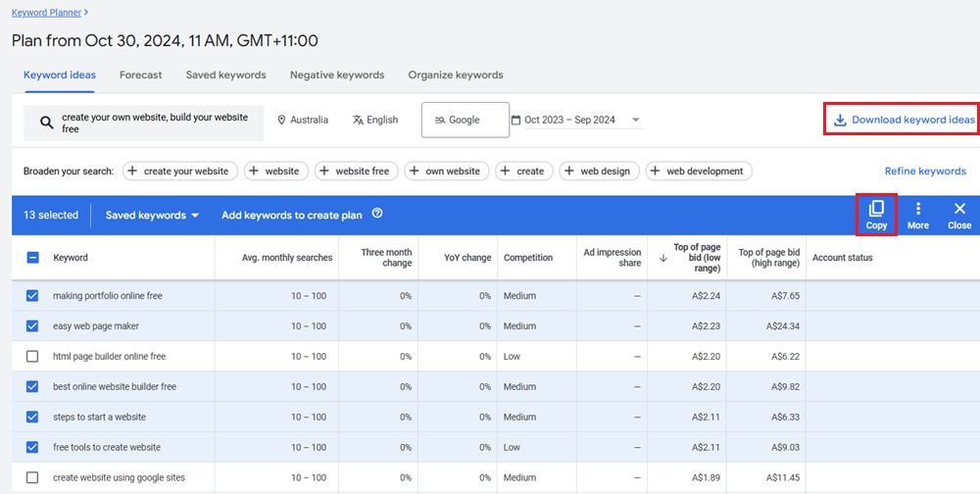This screenshot has width=980, height=494.
Task: Click the help icon beside Add keywords
Action: (377, 215)
